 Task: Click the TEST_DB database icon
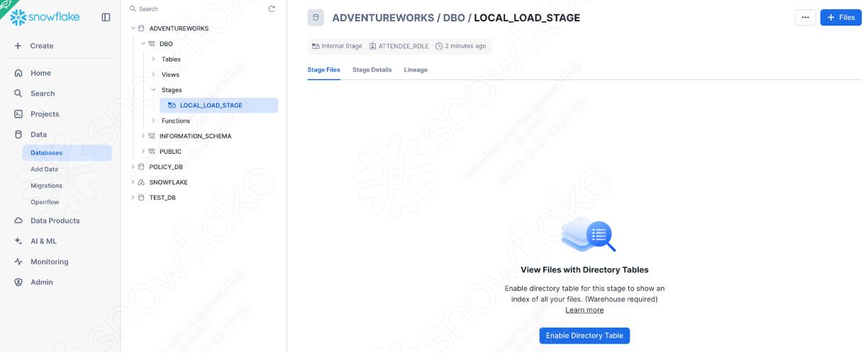[141, 198]
